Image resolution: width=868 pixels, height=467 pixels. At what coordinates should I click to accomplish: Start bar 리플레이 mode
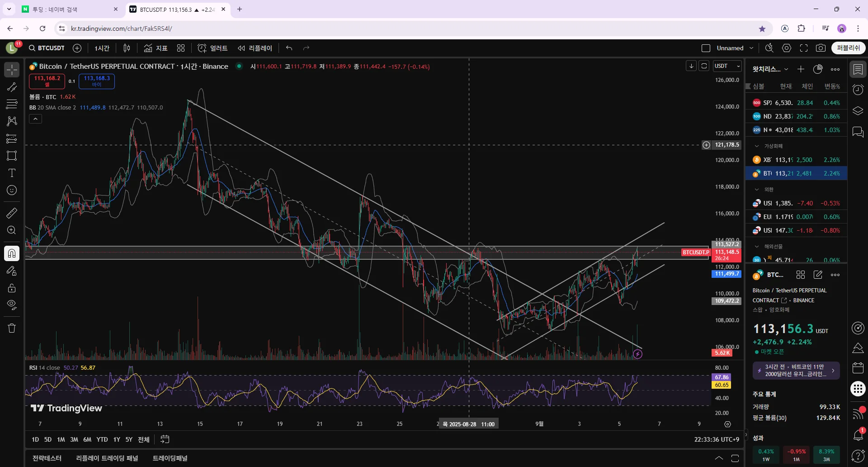coord(255,48)
